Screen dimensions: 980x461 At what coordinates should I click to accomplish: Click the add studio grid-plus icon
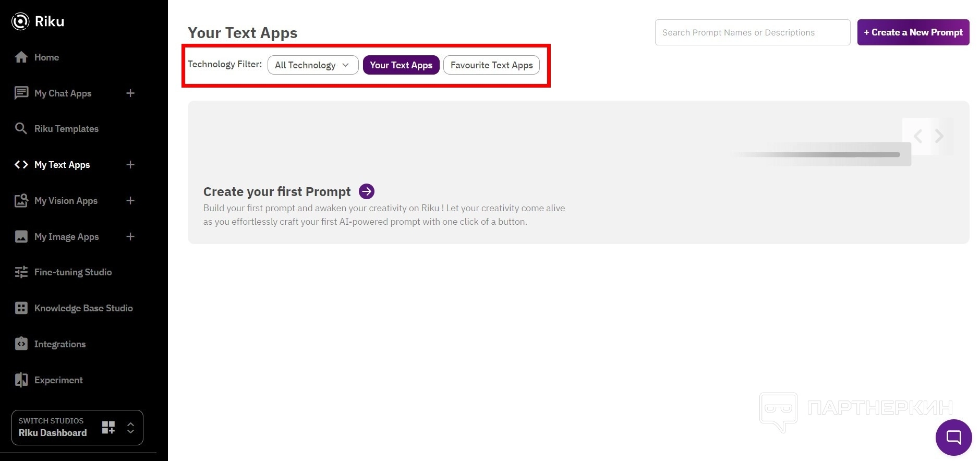pyautogui.click(x=108, y=428)
